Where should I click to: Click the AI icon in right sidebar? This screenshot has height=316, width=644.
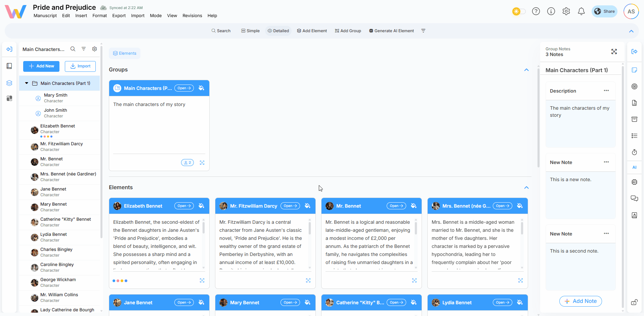click(634, 167)
